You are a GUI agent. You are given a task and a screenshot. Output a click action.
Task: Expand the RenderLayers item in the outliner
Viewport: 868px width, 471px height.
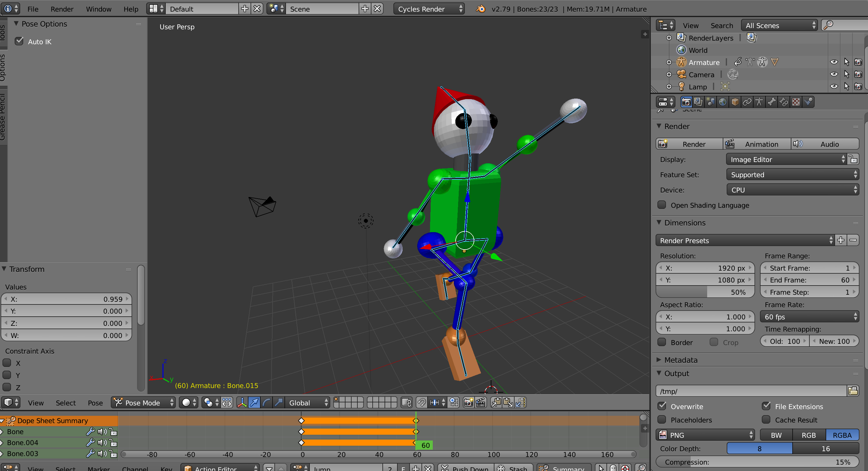(x=669, y=38)
